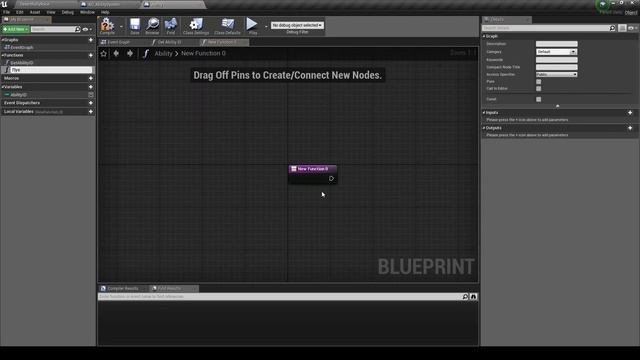Open the No debug object selected dropdown
The image size is (640, 360).
coord(297,25)
